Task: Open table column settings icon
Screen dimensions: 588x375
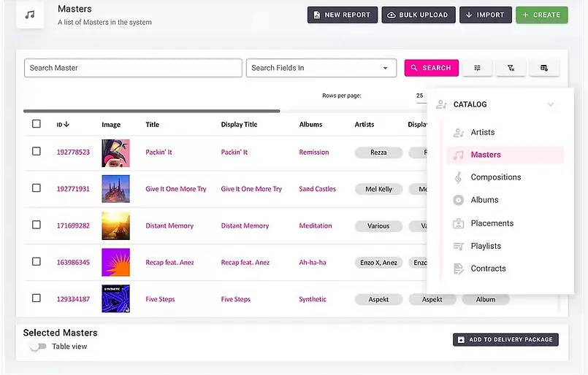Action: [x=544, y=68]
